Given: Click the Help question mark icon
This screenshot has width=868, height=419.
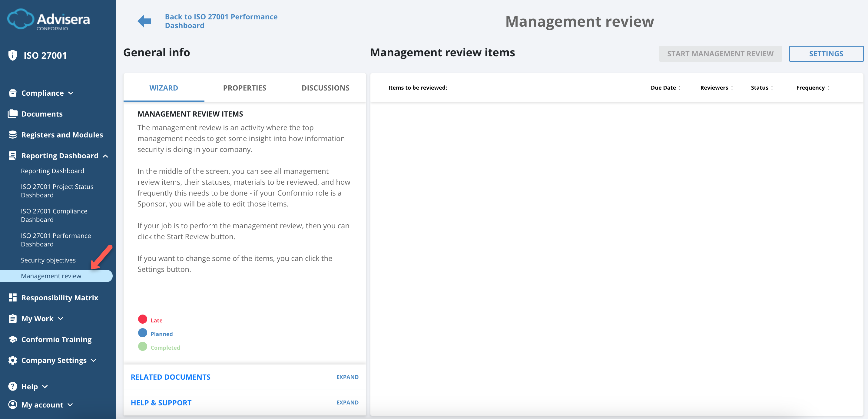Looking at the screenshot, I should point(12,386).
